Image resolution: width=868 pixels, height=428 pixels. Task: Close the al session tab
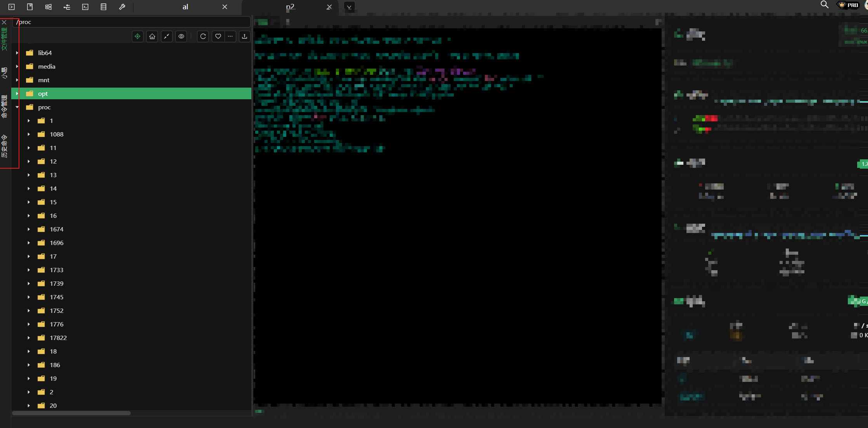point(225,7)
